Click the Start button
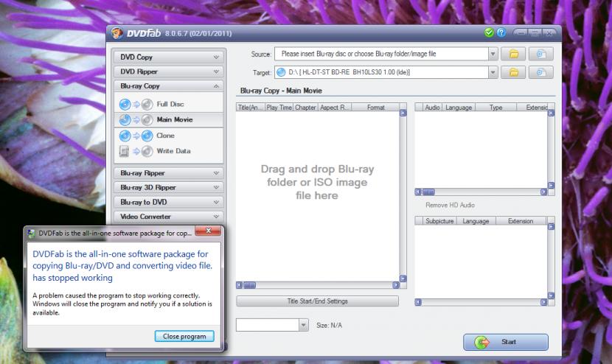612x364 pixels. click(506, 342)
